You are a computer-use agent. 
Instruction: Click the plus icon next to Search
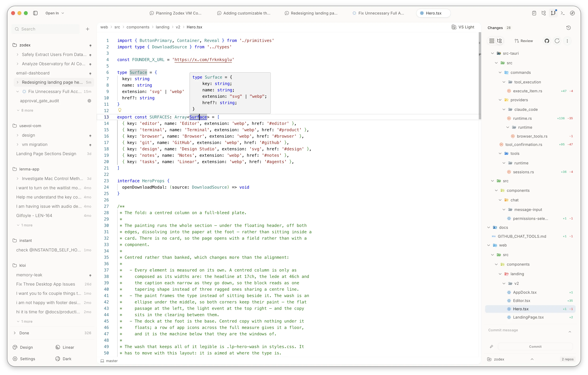[88, 29]
